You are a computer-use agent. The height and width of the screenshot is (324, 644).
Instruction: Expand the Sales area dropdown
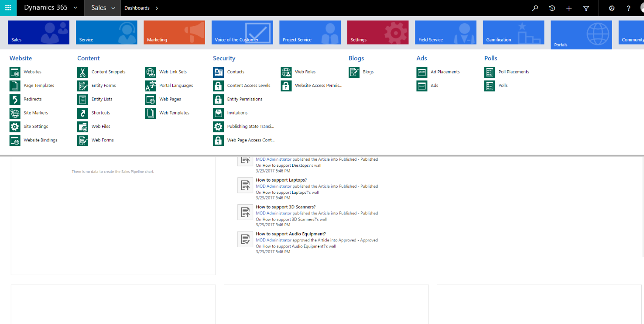(x=113, y=8)
